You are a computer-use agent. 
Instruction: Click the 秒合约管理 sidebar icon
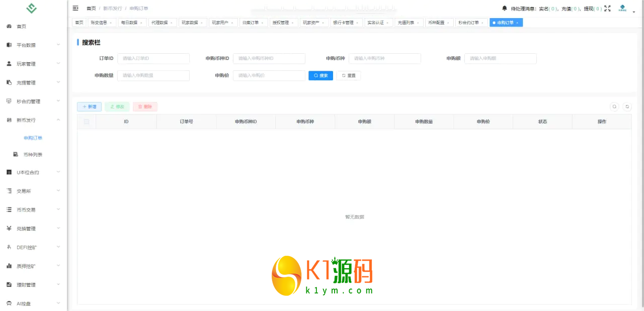9,101
